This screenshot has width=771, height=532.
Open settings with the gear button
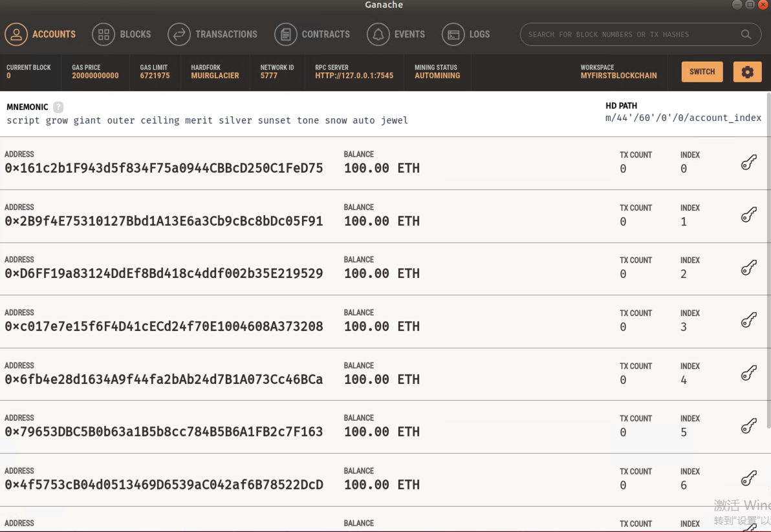pyautogui.click(x=748, y=72)
